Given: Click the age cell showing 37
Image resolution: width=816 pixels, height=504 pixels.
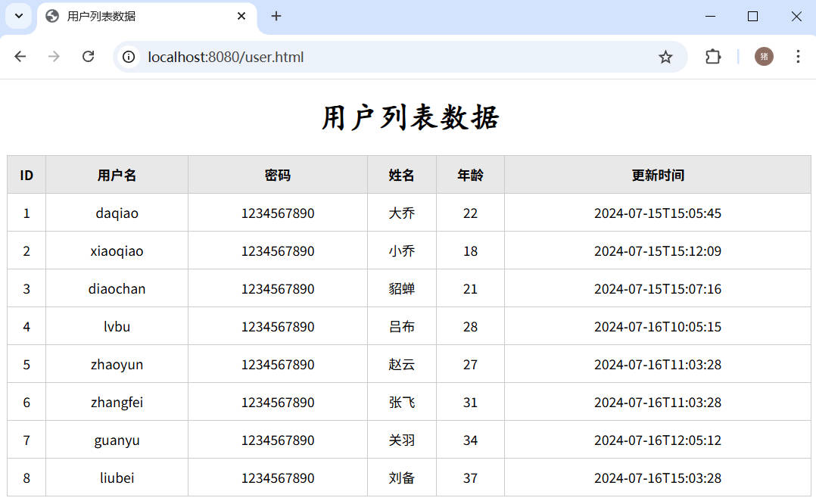Looking at the screenshot, I should 470,478.
